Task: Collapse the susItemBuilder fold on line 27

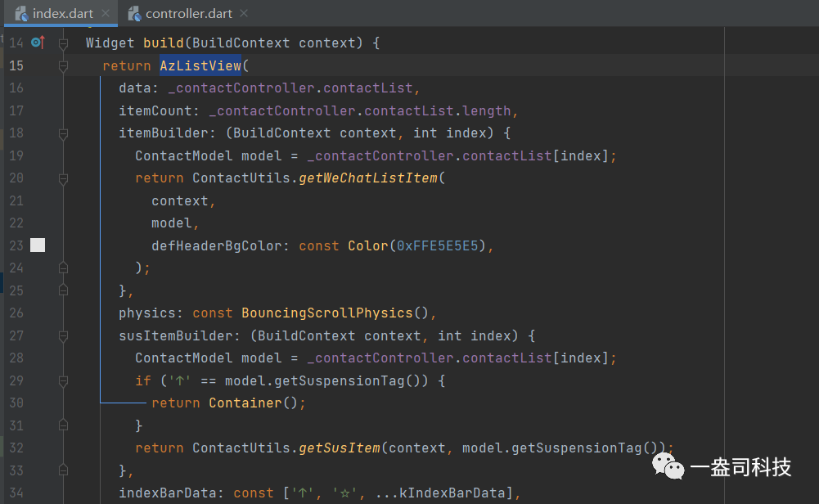Action: (63, 335)
